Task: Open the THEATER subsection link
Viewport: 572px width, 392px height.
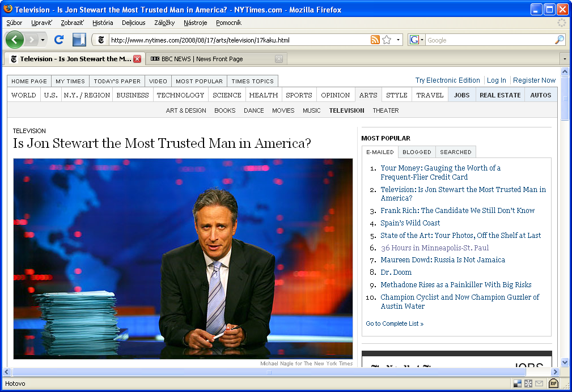Action: [385, 110]
